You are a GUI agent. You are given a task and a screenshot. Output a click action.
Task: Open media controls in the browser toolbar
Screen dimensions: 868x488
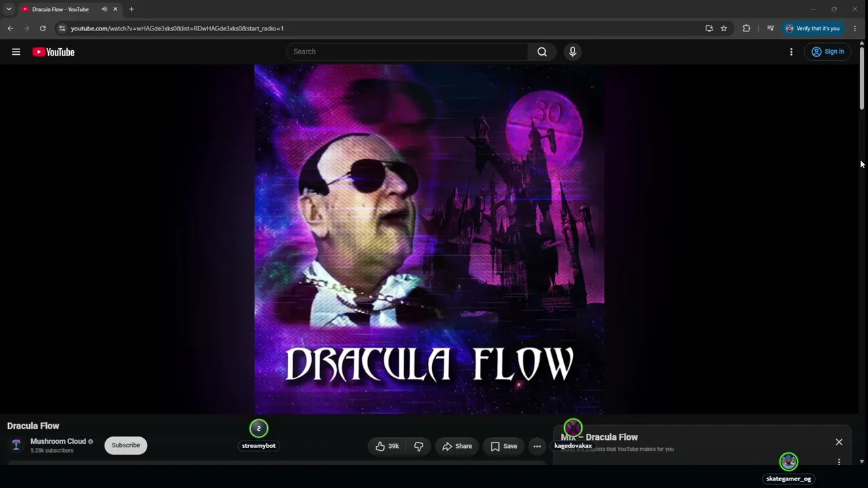pos(770,28)
